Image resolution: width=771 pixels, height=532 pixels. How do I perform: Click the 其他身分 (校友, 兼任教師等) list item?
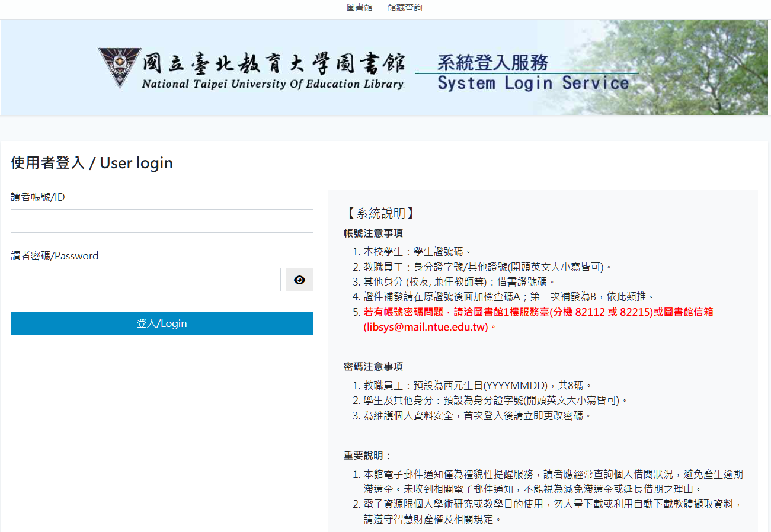(459, 282)
